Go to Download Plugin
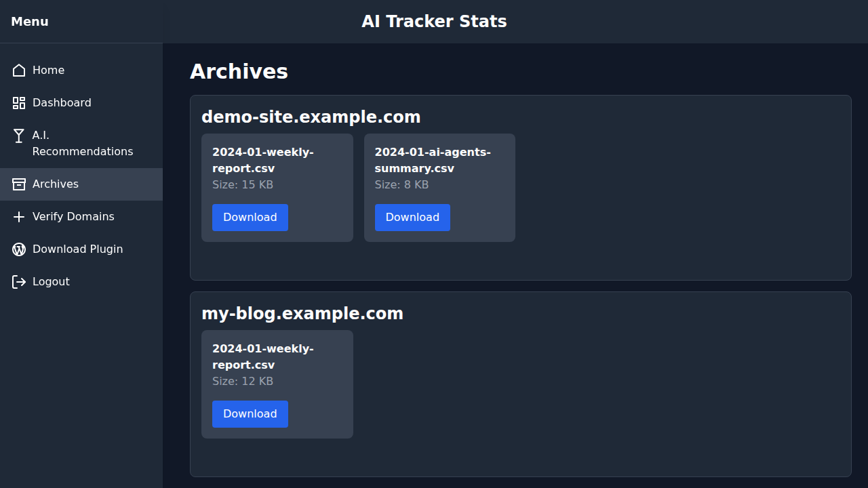Screen dimensions: 868x488 tap(77, 249)
